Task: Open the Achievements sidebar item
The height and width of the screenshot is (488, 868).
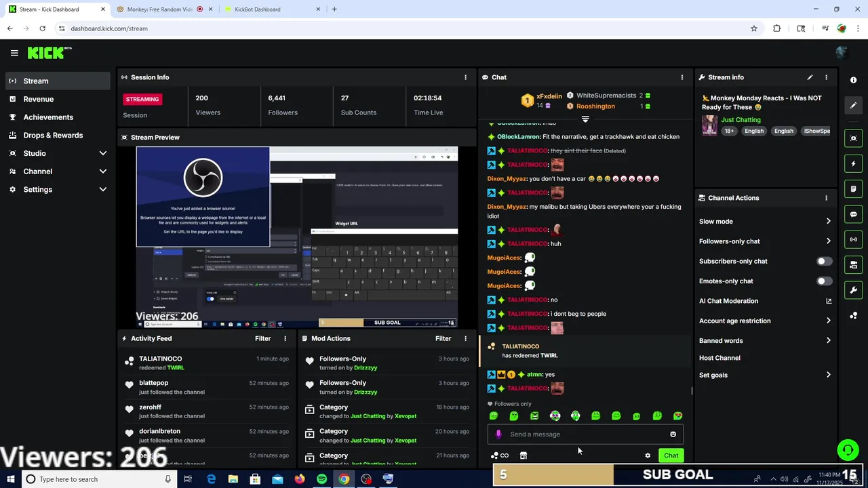Action: point(58,117)
